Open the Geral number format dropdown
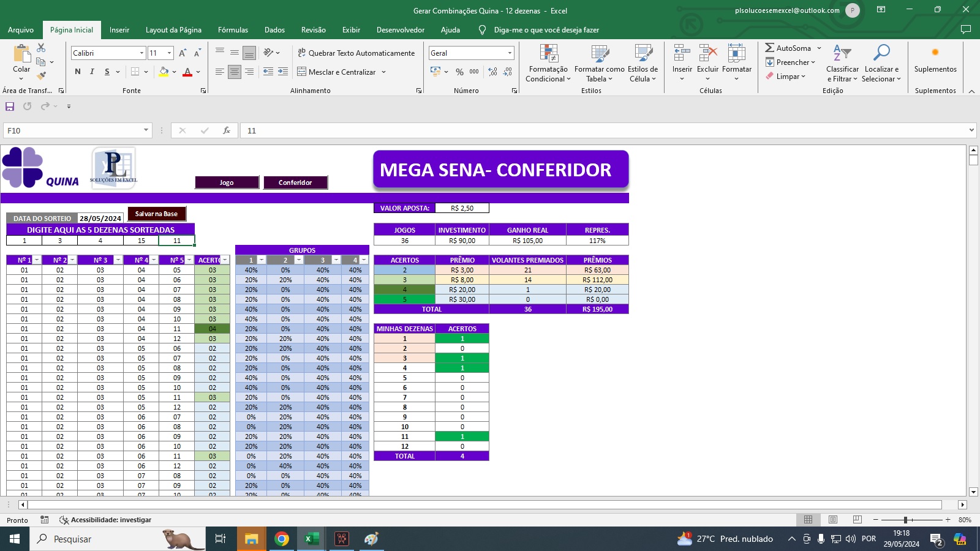This screenshot has height=551, width=980. 510,53
